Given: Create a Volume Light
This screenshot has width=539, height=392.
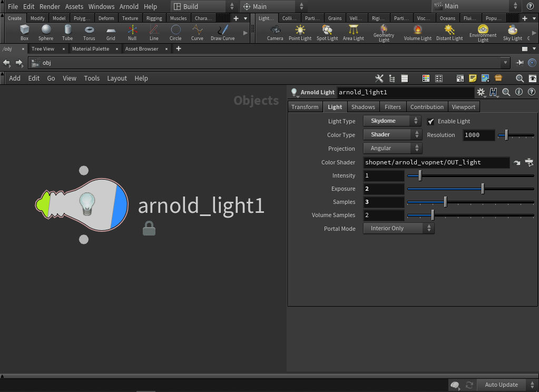Looking at the screenshot, I should click(418, 33).
